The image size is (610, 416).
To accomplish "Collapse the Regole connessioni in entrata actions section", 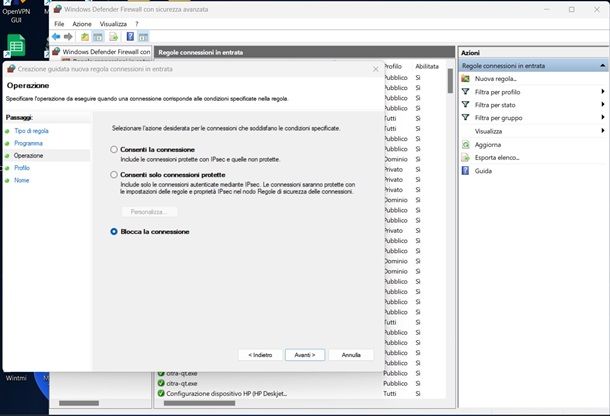I will (603, 66).
